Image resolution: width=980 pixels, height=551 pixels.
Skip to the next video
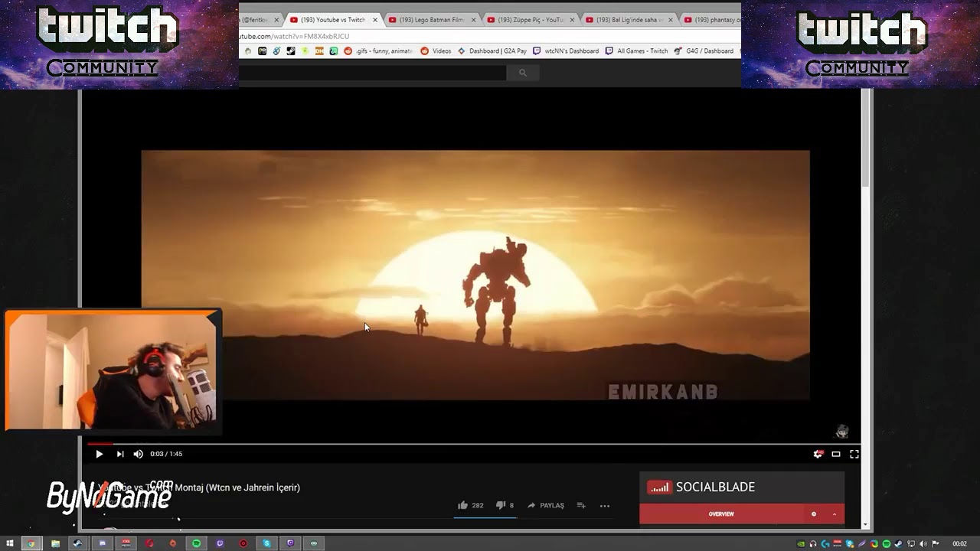pyautogui.click(x=119, y=454)
